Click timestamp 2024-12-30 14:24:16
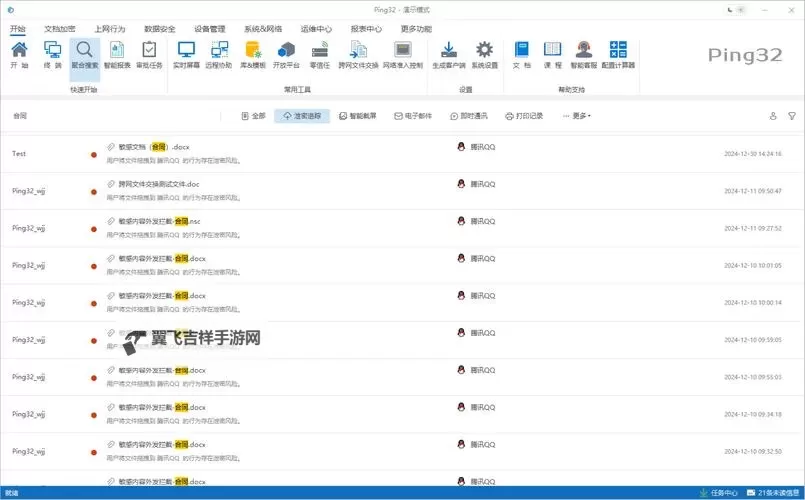 point(753,153)
